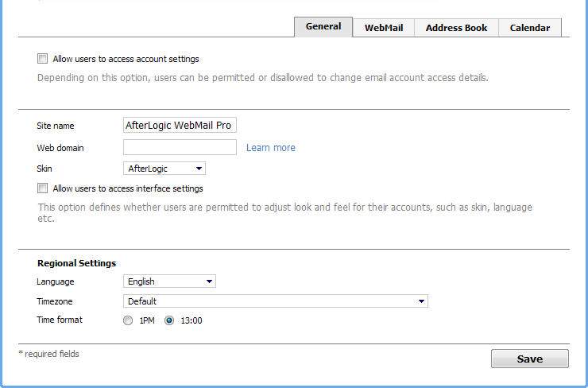Click the Timezone label text
588x388 pixels.
(x=56, y=301)
